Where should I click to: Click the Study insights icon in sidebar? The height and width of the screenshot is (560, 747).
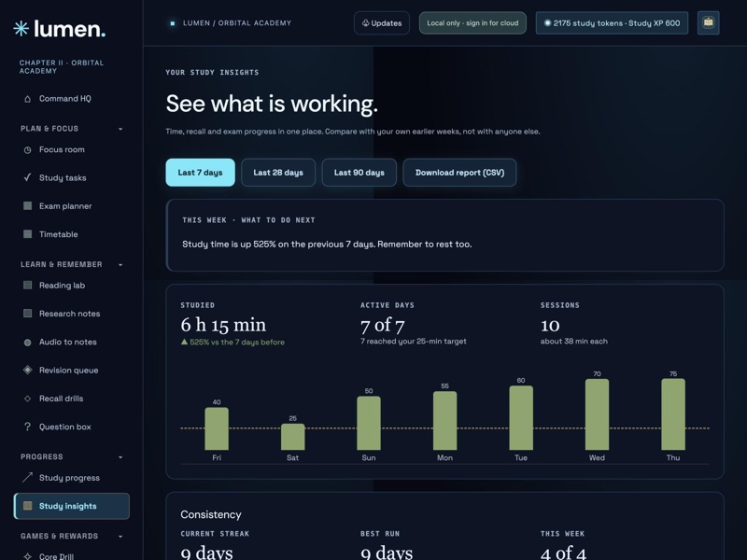coord(28,506)
